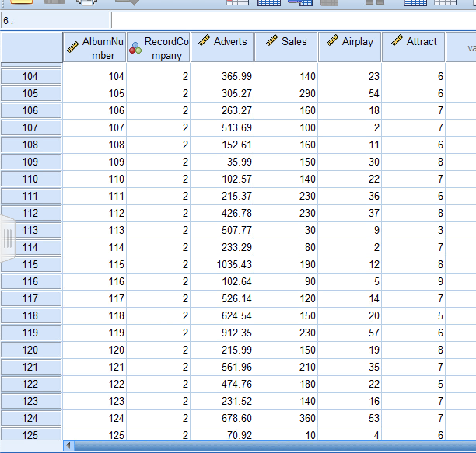Select the Airplay column header
The height and width of the screenshot is (453, 476).
[x=350, y=48]
